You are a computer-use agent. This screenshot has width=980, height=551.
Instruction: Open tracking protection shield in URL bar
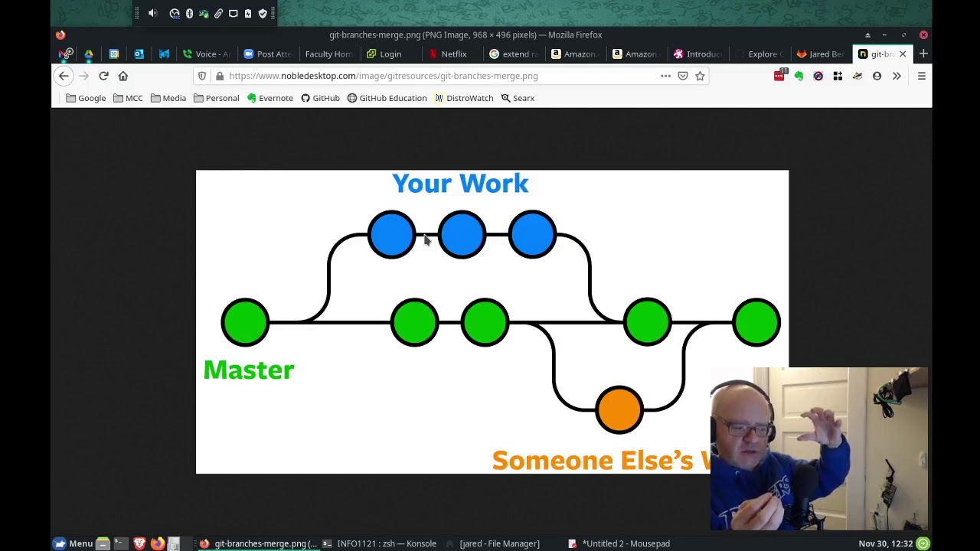tap(202, 76)
